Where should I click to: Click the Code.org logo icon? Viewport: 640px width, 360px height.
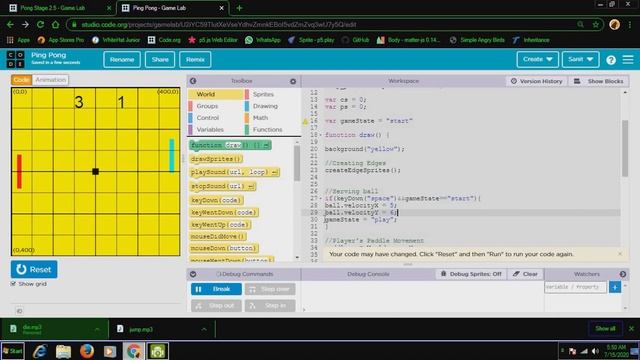coord(16,59)
